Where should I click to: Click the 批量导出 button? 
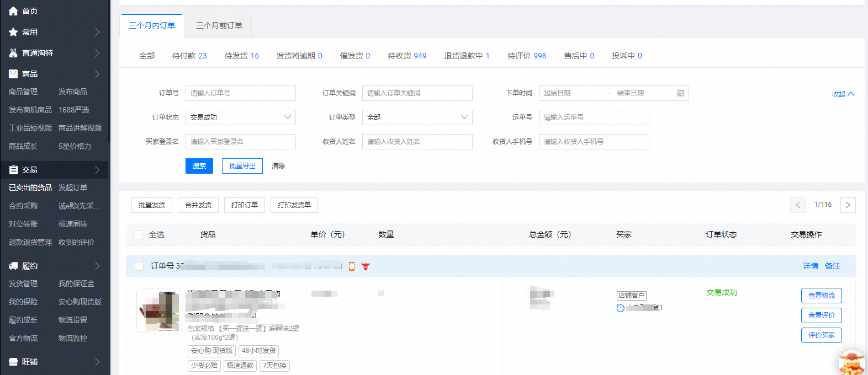[x=242, y=166]
